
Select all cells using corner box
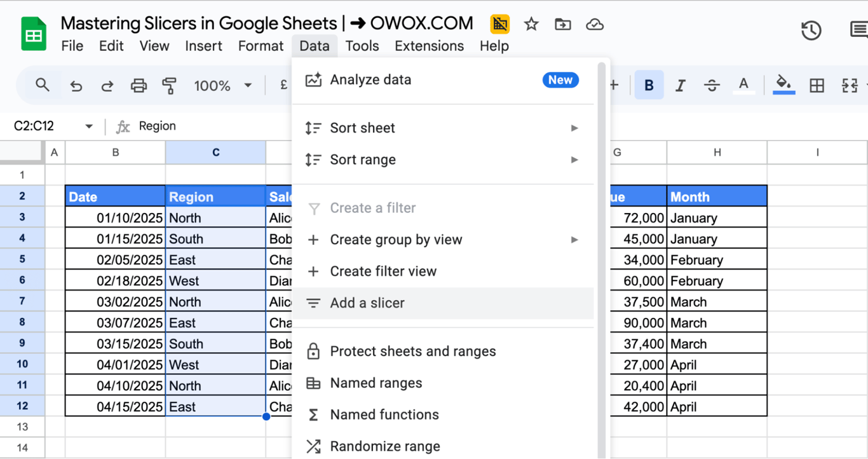coord(22,153)
